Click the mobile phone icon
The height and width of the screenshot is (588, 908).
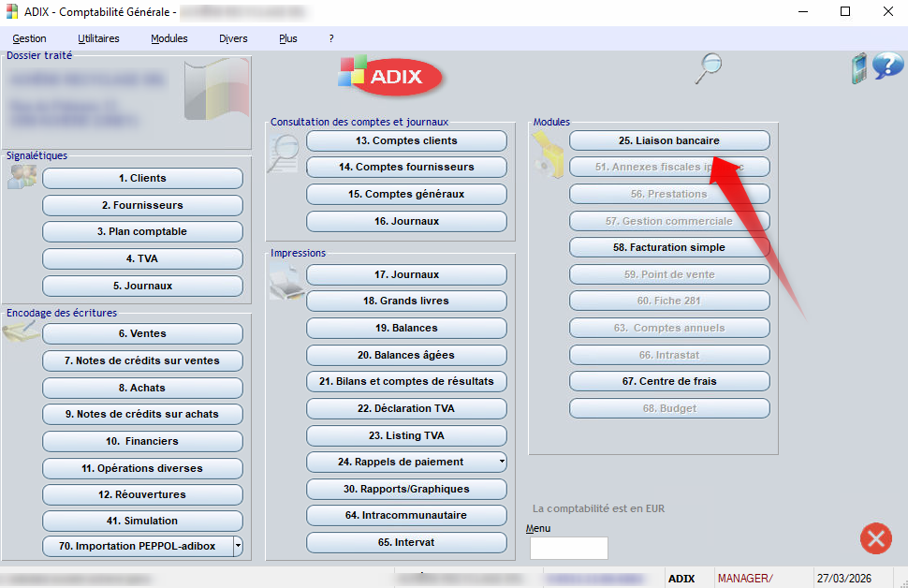click(x=858, y=68)
